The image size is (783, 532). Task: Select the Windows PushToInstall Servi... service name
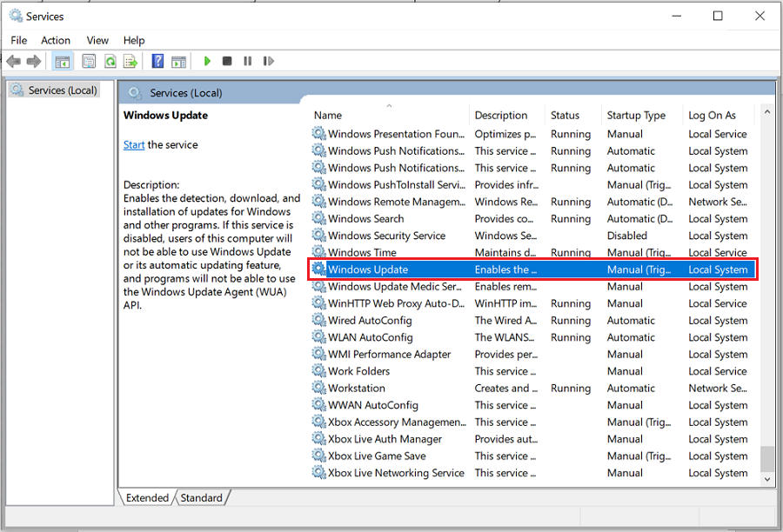point(397,184)
